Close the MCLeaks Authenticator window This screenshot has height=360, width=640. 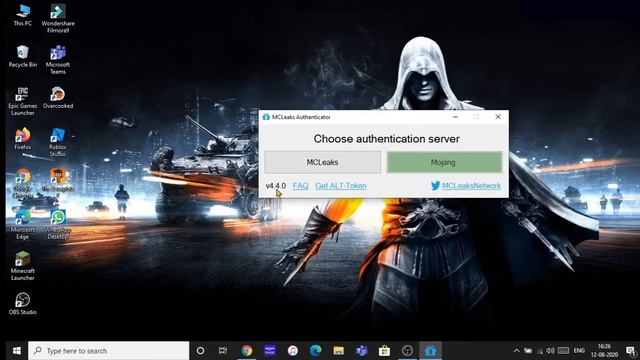tap(498, 117)
